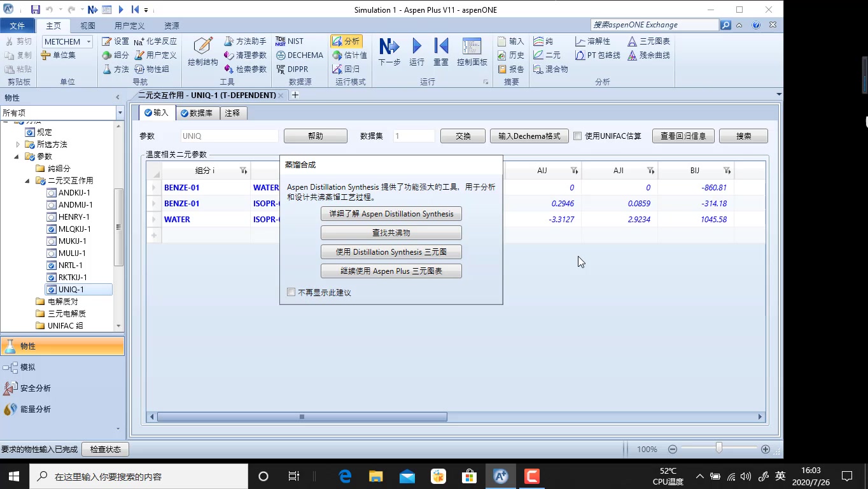Image resolution: width=868 pixels, height=489 pixels.
Task: Click 继续使用 Aspen Plus 三元图表 button
Action: (391, 271)
